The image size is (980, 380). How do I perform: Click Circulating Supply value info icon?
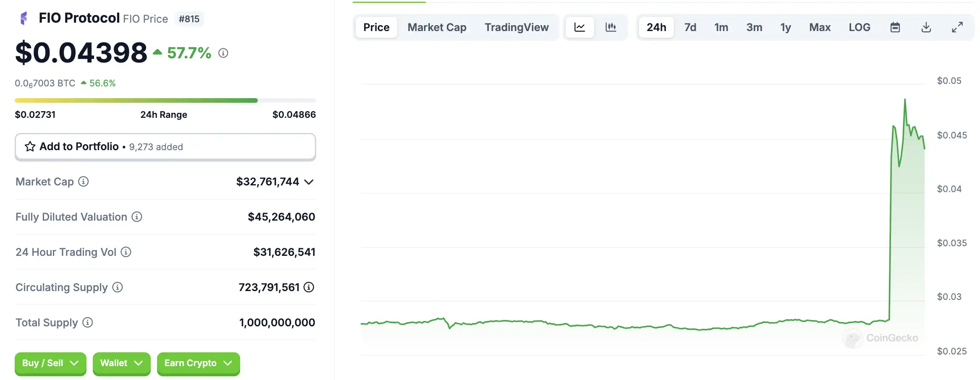pyautogui.click(x=309, y=287)
